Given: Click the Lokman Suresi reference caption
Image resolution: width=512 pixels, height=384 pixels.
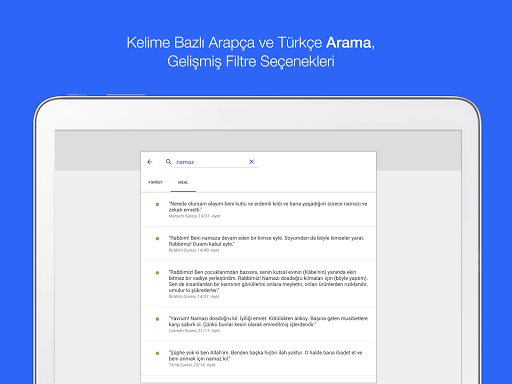Looking at the screenshot, I should (194, 331).
